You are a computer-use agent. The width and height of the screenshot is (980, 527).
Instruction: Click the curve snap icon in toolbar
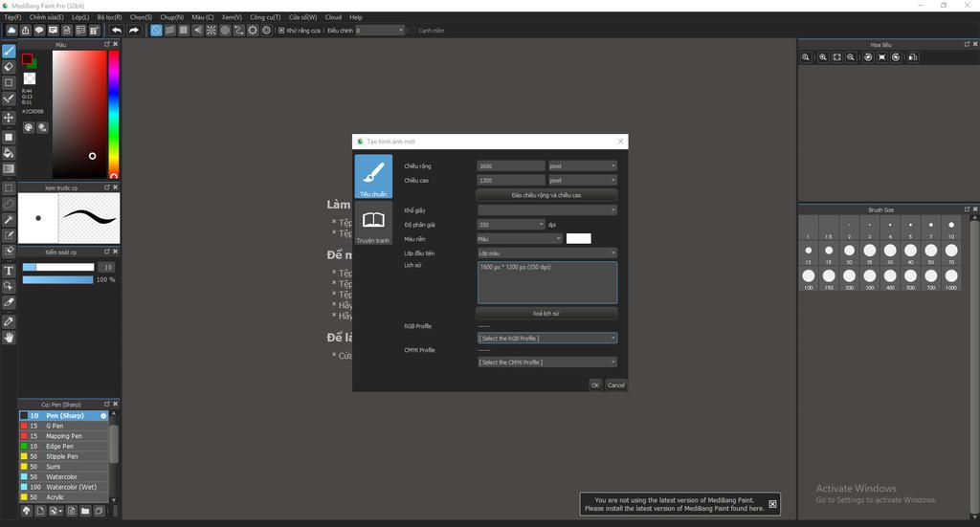238,30
